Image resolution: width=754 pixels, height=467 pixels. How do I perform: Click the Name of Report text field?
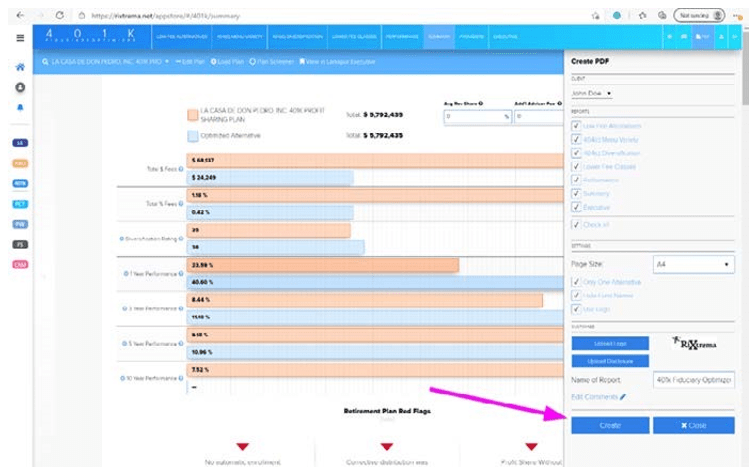[693, 380]
